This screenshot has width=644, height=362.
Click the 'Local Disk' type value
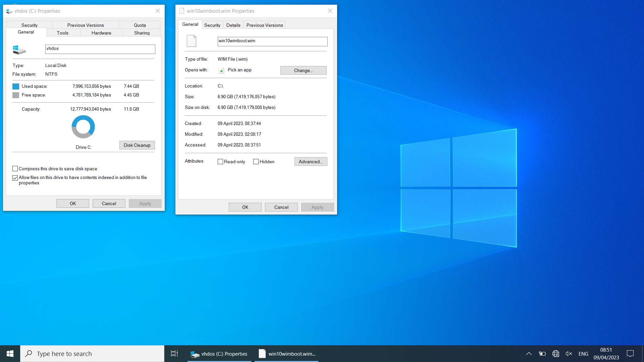click(56, 65)
